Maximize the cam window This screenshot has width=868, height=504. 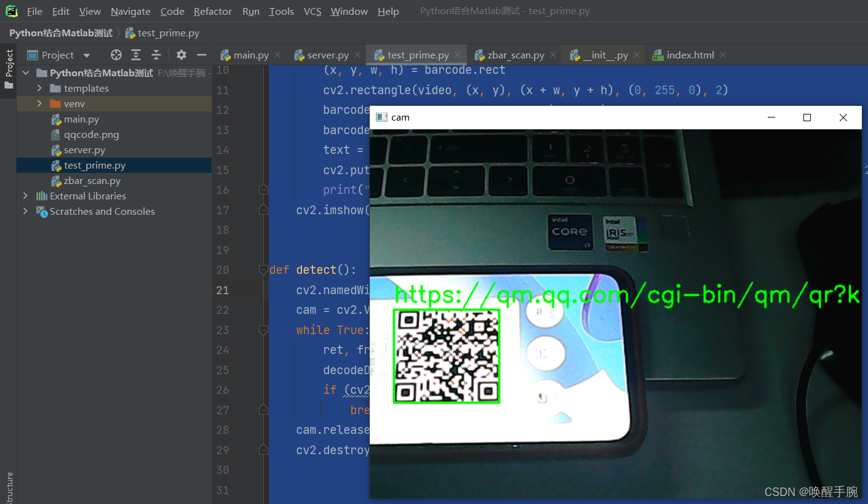click(x=807, y=118)
